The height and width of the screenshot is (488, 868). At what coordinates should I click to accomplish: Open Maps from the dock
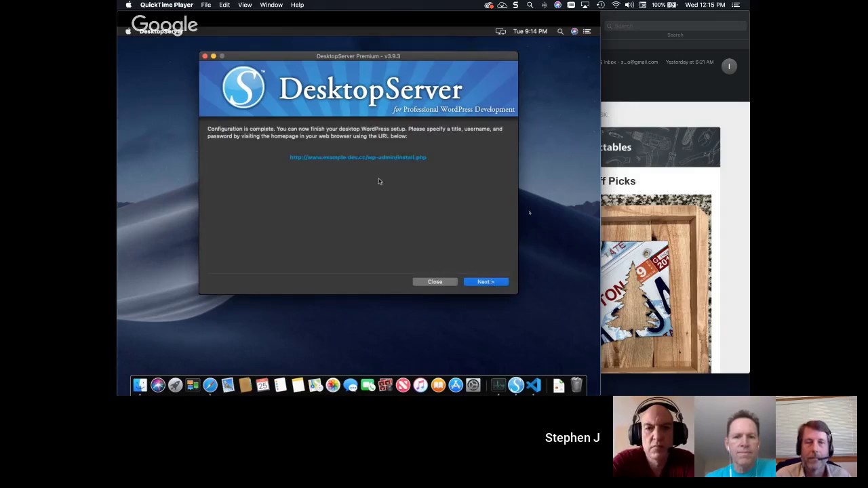point(315,386)
